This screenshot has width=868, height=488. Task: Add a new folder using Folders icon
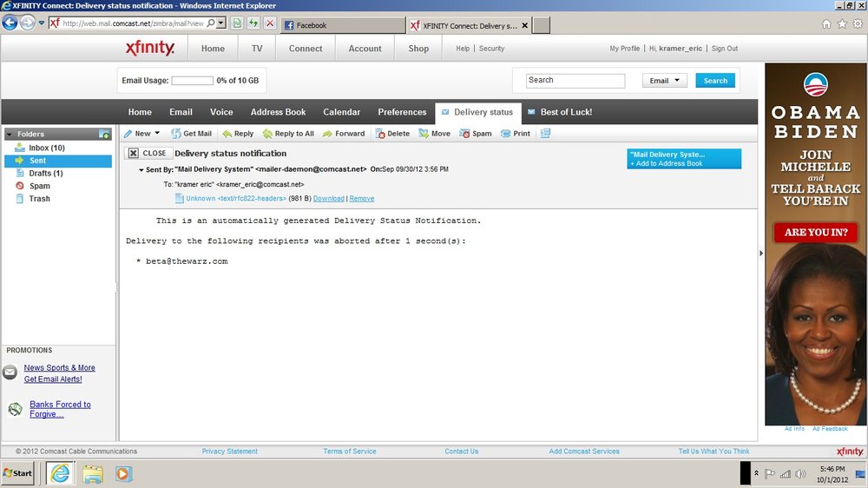(x=104, y=134)
